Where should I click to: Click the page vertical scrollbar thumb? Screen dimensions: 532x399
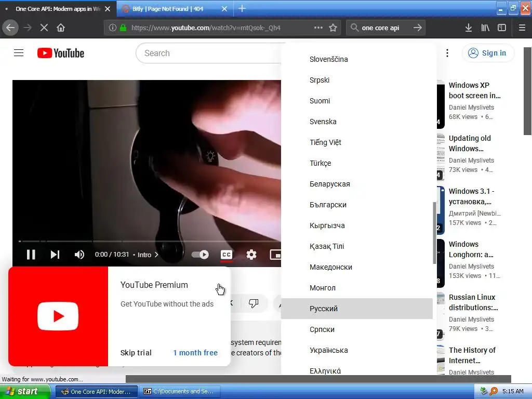(x=527, y=91)
